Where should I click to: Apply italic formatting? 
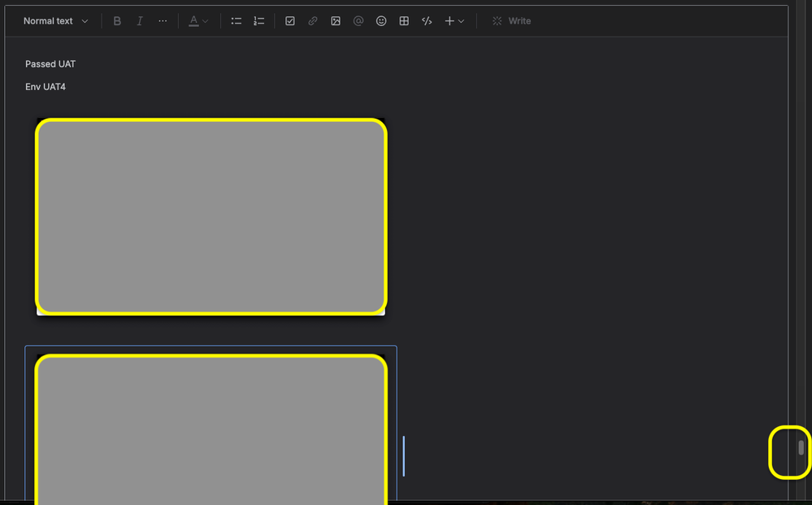click(x=140, y=21)
